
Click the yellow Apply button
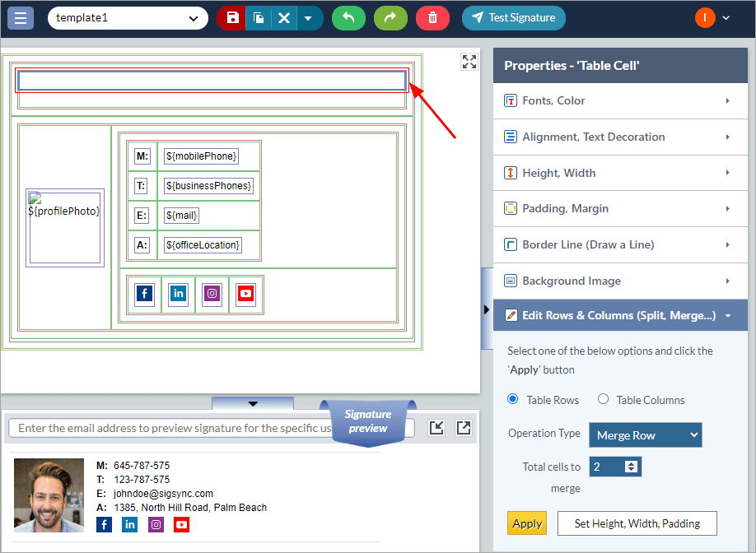click(x=527, y=523)
